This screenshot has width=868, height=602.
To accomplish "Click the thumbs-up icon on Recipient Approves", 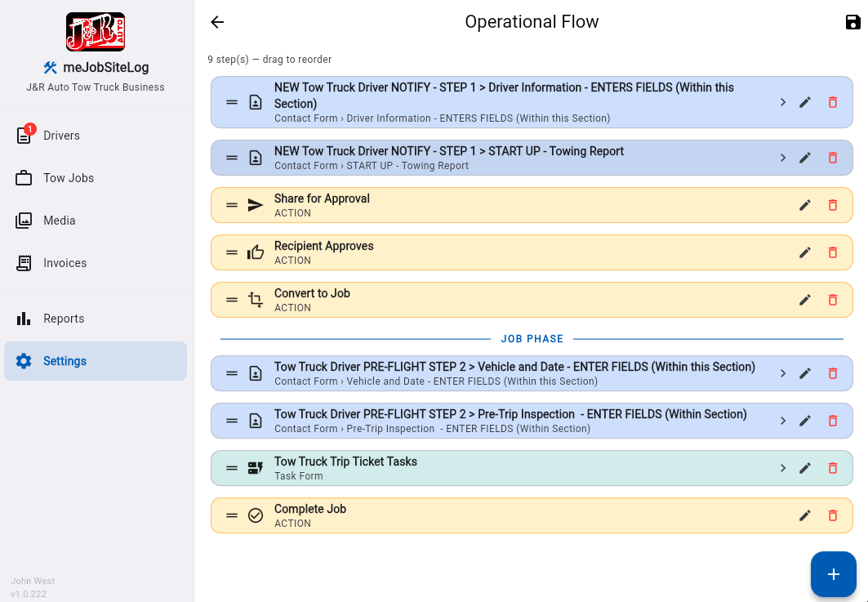I will click(256, 252).
